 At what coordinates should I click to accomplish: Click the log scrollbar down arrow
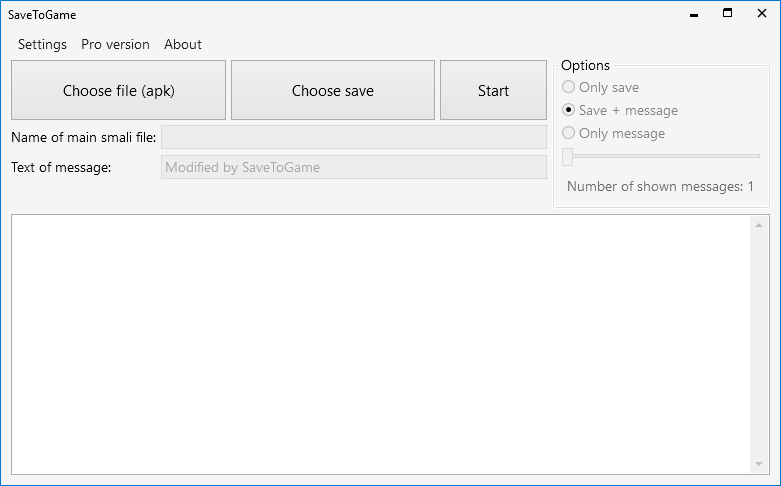pyautogui.click(x=759, y=464)
